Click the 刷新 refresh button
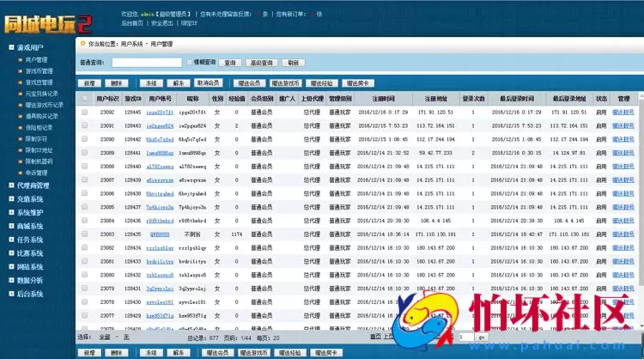The image size is (644, 359). click(294, 63)
